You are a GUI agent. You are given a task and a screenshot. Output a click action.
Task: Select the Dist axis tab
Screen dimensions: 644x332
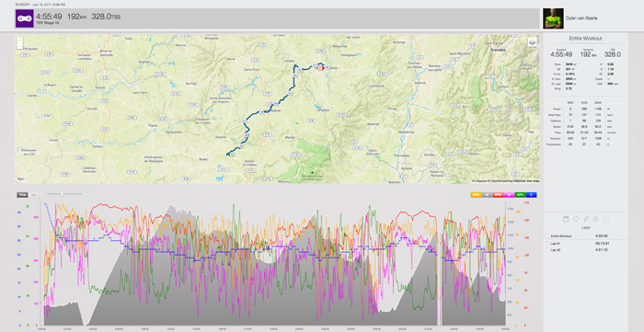coord(34,195)
